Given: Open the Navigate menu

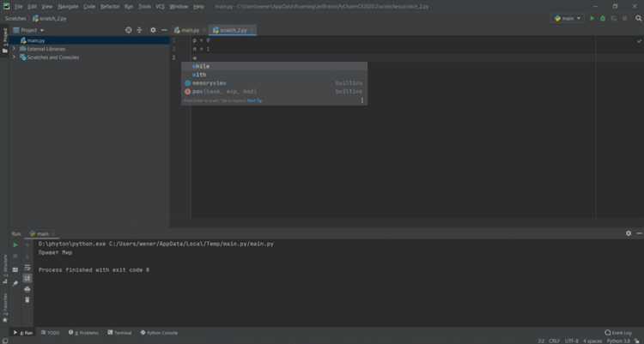Looking at the screenshot, I should (x=68, y=7).
